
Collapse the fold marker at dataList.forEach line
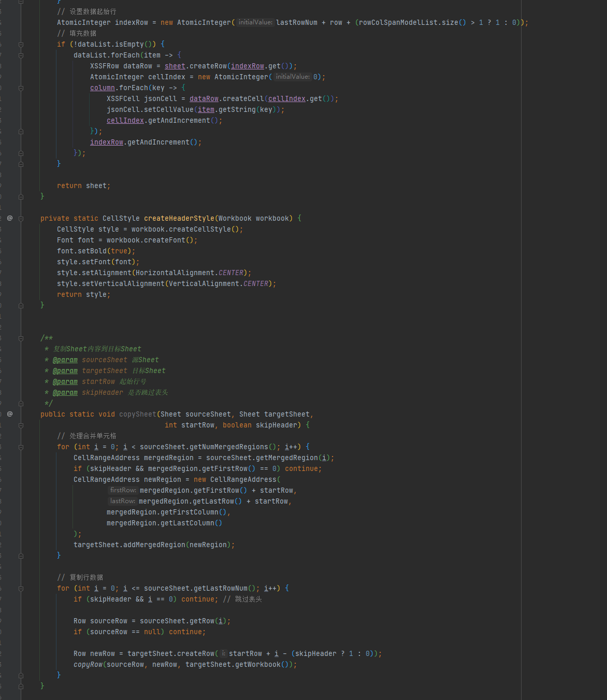coord(21,55)
